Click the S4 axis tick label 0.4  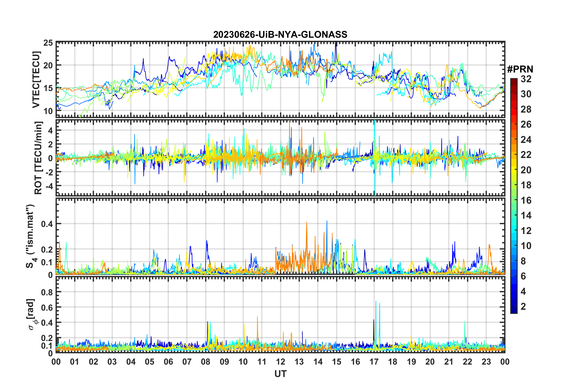(47, 224)
